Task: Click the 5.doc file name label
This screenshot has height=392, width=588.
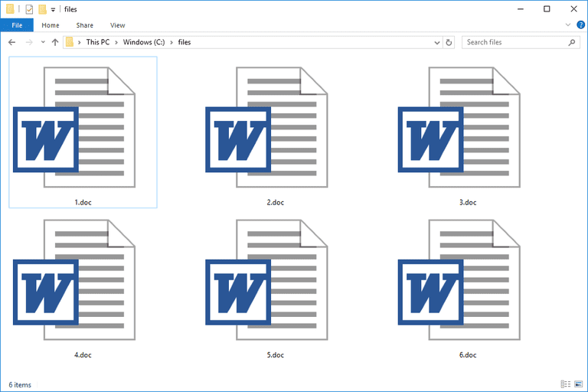Action: click(x=276, y=354)
